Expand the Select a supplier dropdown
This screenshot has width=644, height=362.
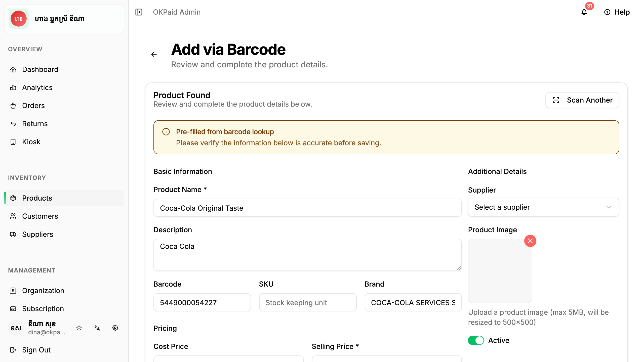pyautogui.click(x=543, y=207)
